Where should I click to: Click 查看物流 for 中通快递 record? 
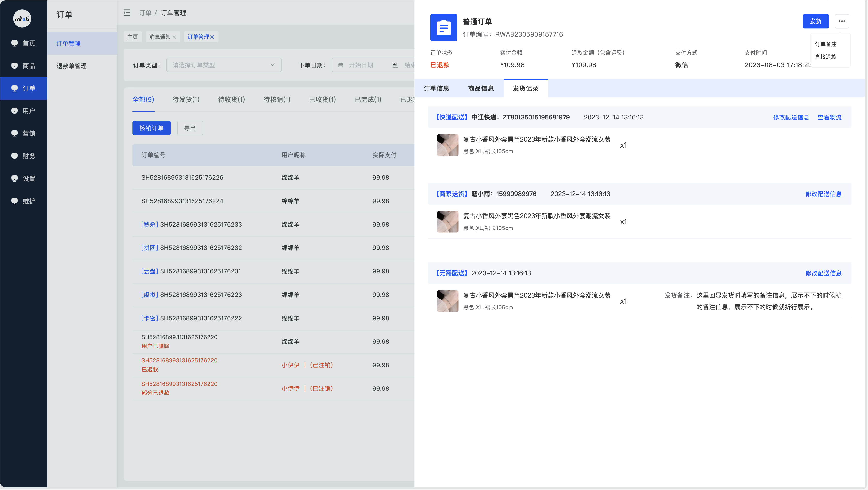(829, 117)
